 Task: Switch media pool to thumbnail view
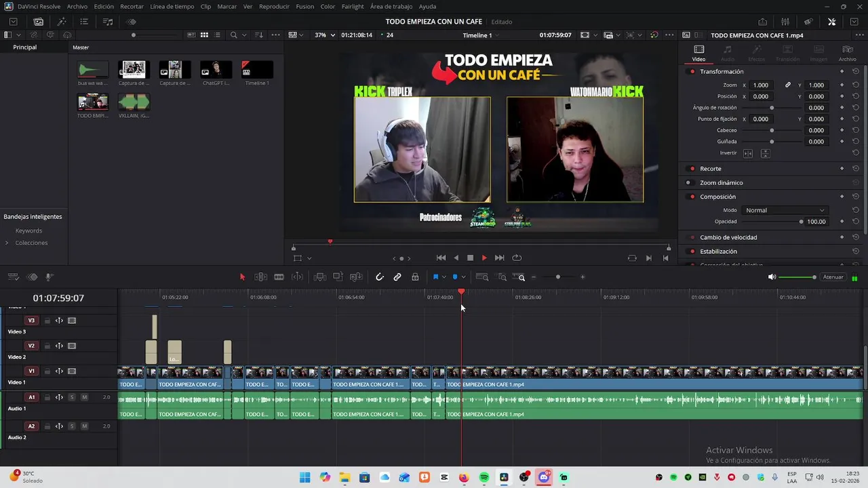click(x=204, y=35)
